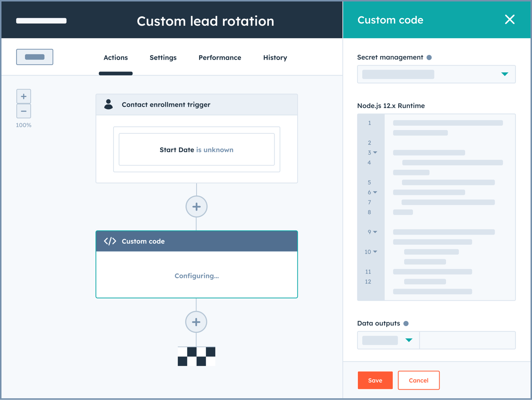This screenshot has width=532, height=400.
Task: Collapse the code fold at line 3
Action: coord(376,153)
